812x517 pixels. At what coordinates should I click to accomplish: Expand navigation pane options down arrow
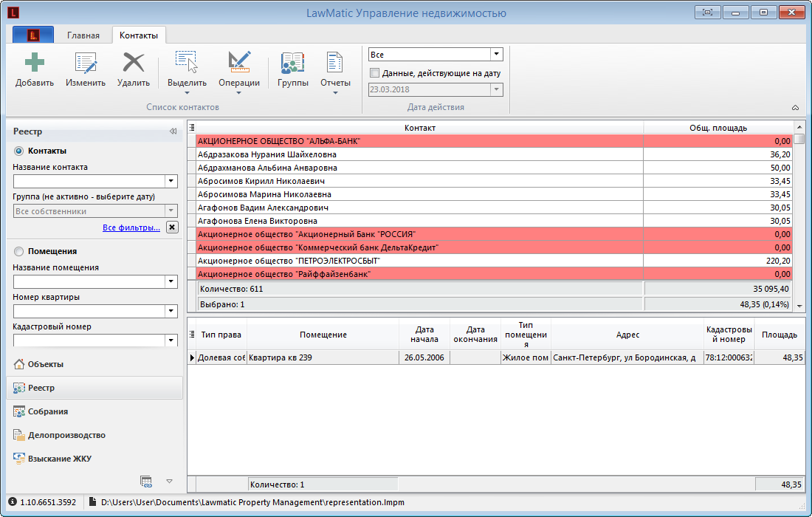point(169,482)
